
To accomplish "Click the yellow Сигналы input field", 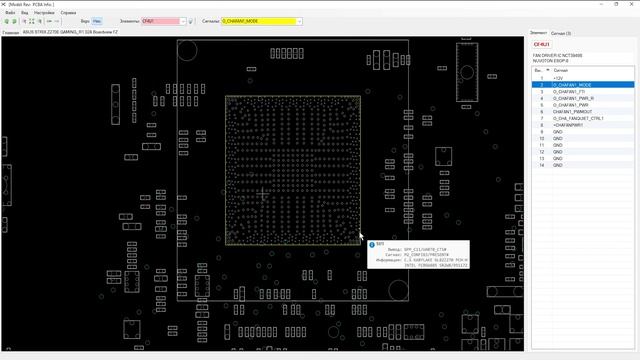I will (259, 21).
